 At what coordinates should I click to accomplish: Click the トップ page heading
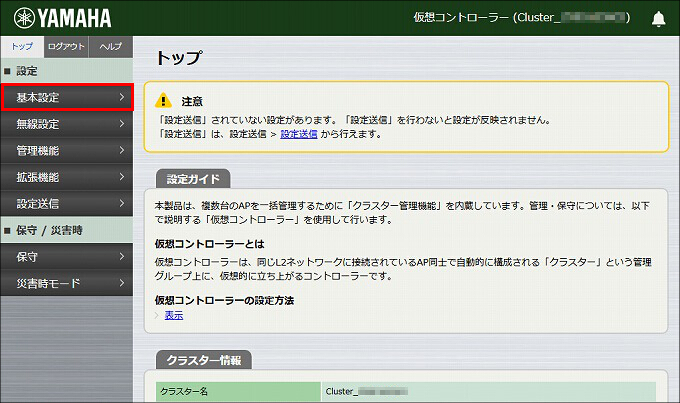click(x=179, y=58)
